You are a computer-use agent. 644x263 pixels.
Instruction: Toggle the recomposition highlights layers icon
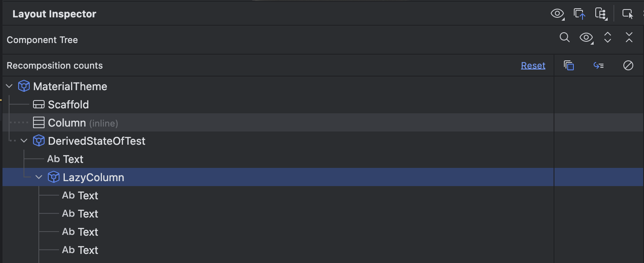[x=568, y=65]
